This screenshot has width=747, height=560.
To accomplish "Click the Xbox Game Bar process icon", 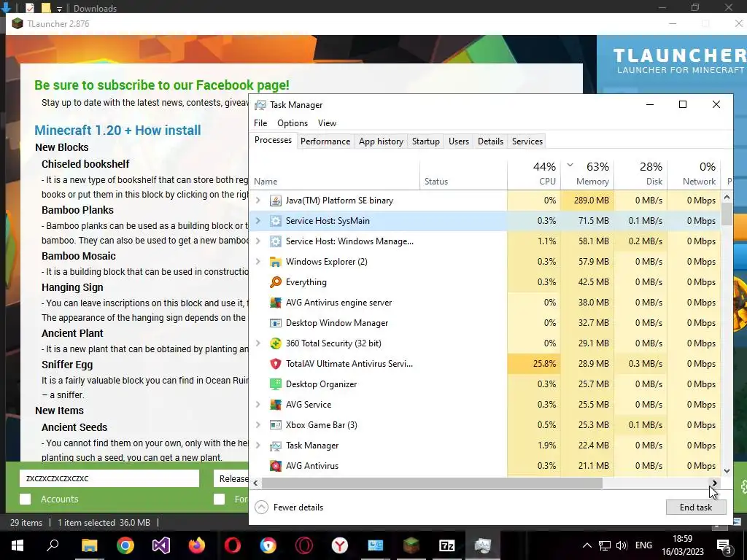I will coord(275,425).
